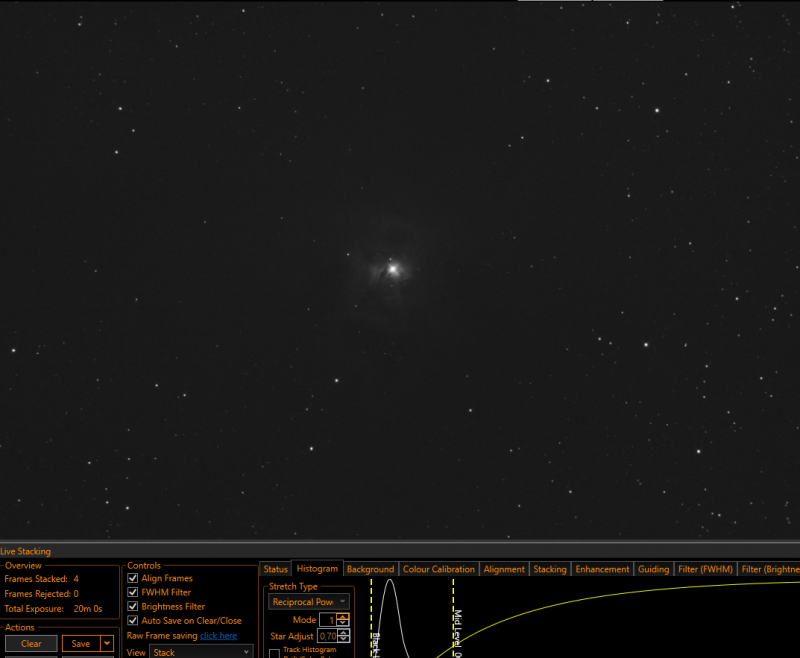Turn off Auto Save on Clear/Close

click(x=133, y=621)
